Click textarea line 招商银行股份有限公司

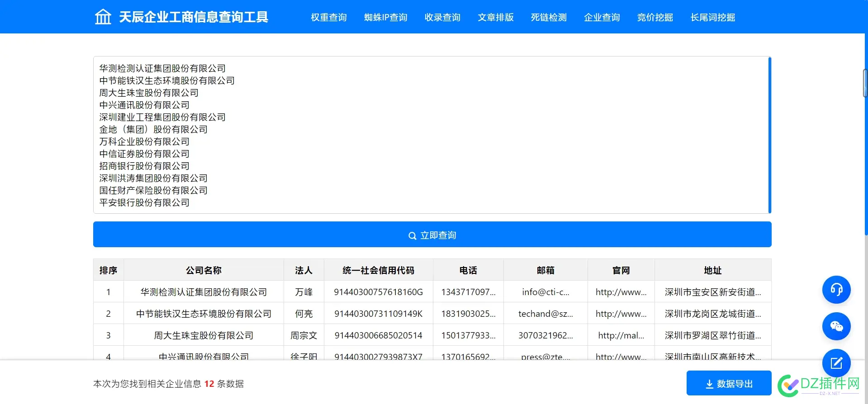144,166
